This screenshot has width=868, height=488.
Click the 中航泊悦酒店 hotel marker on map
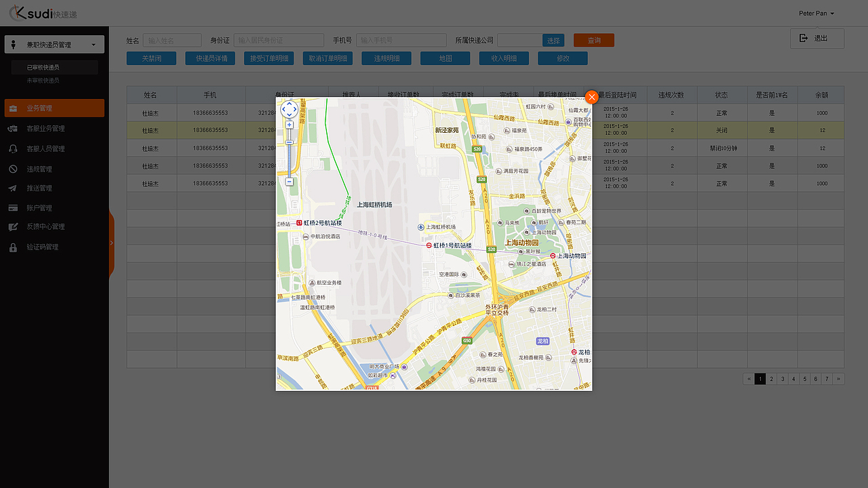pyautogui.click(x=307, y=237)
